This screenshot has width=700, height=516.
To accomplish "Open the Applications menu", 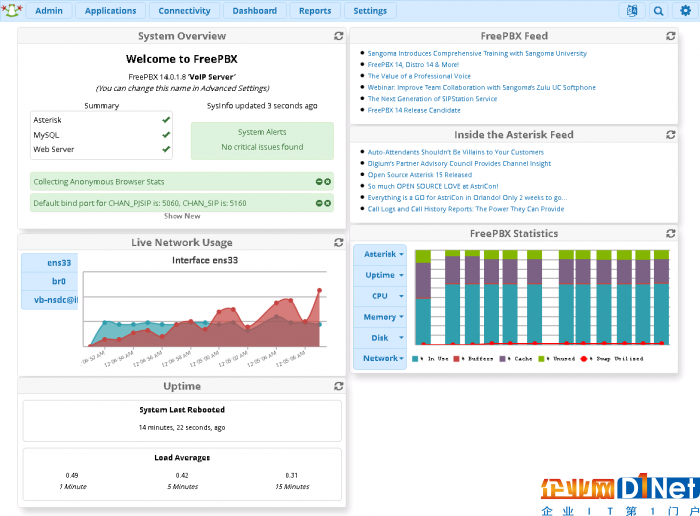I will (110, 11).
